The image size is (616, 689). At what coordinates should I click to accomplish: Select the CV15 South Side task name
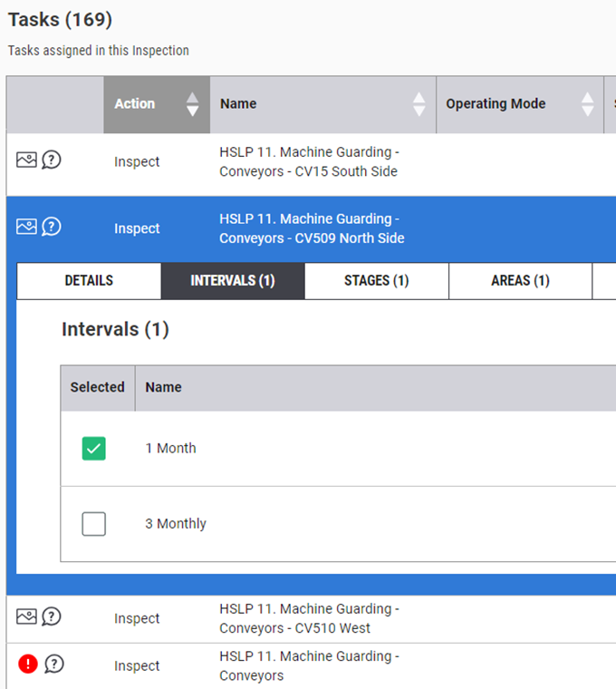[308, 161]
